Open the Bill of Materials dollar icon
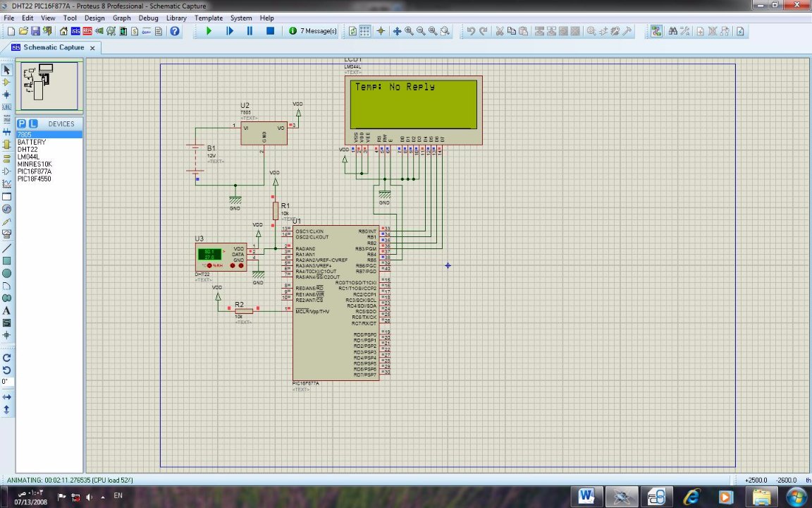The height and width of the screenshot is (508, 812). [135, 31]
